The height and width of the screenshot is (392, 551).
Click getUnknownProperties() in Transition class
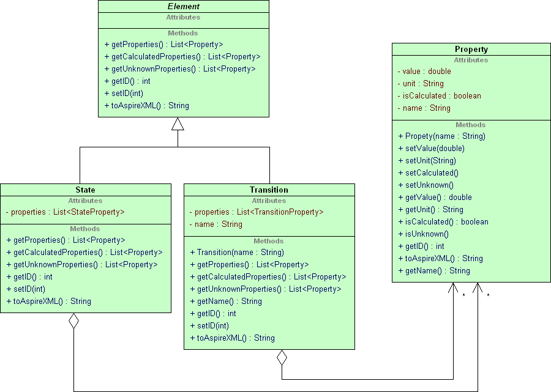click(266, 289)
